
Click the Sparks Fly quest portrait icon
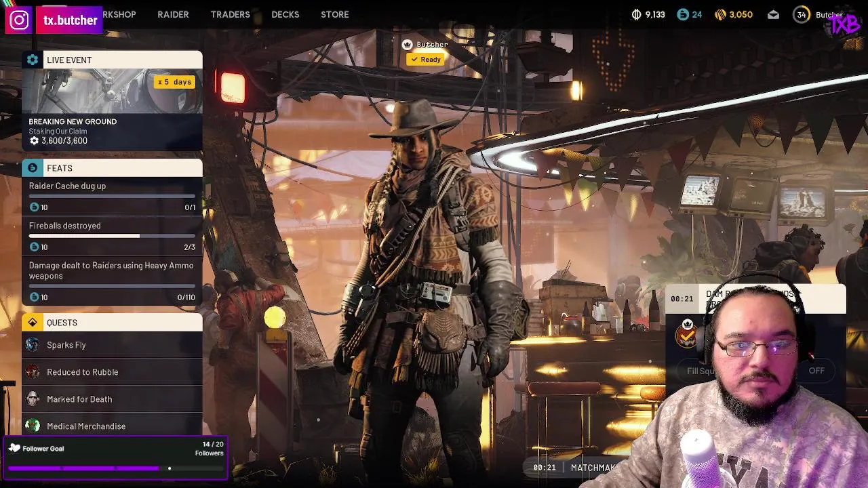(33, 345)
